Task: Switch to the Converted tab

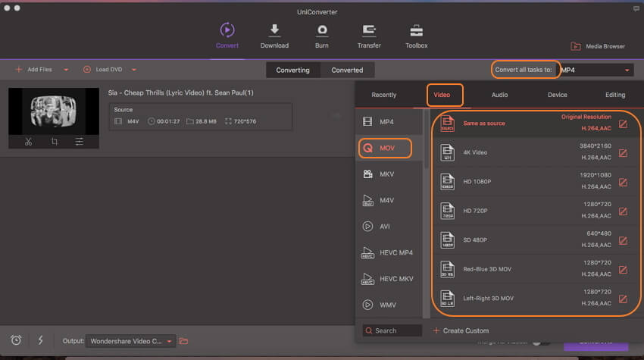Action: (x=347, y=70)
